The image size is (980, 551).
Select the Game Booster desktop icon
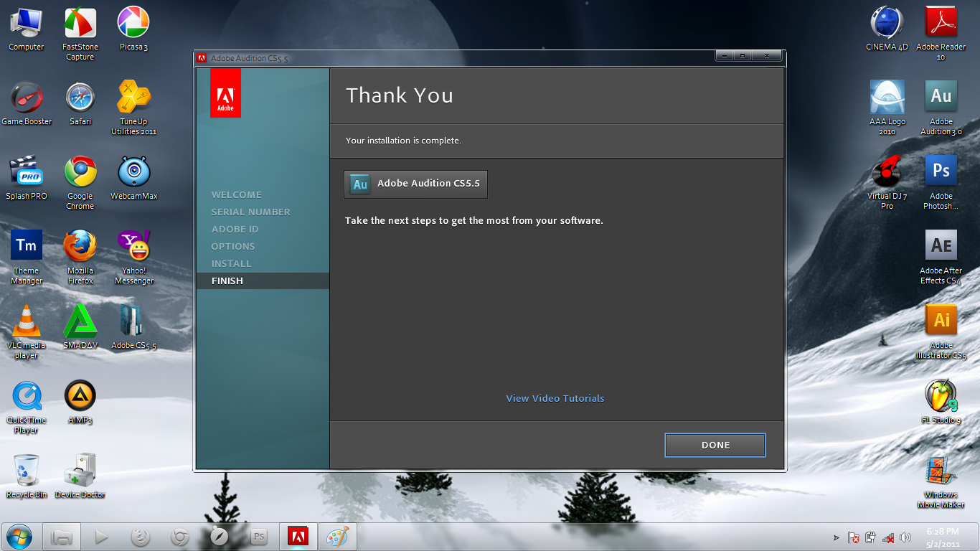[x=27, y=104]
